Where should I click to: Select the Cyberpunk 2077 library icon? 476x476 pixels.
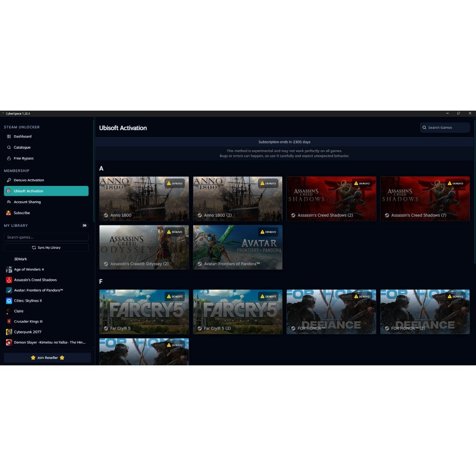[9, 332]
